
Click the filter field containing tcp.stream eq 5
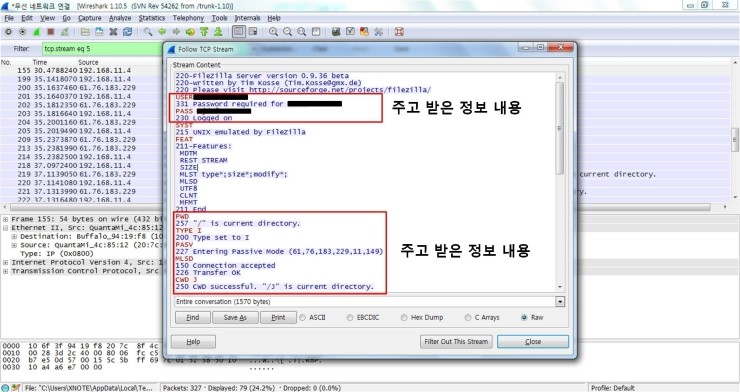pyautogui.click(x=102, y=49)
